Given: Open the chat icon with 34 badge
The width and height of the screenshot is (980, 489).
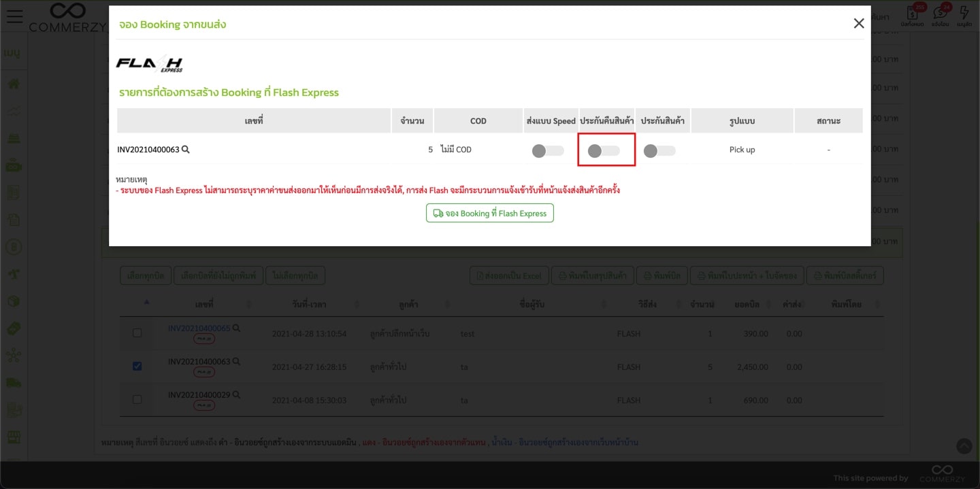Looking at the screenshot, I should 941,14.
